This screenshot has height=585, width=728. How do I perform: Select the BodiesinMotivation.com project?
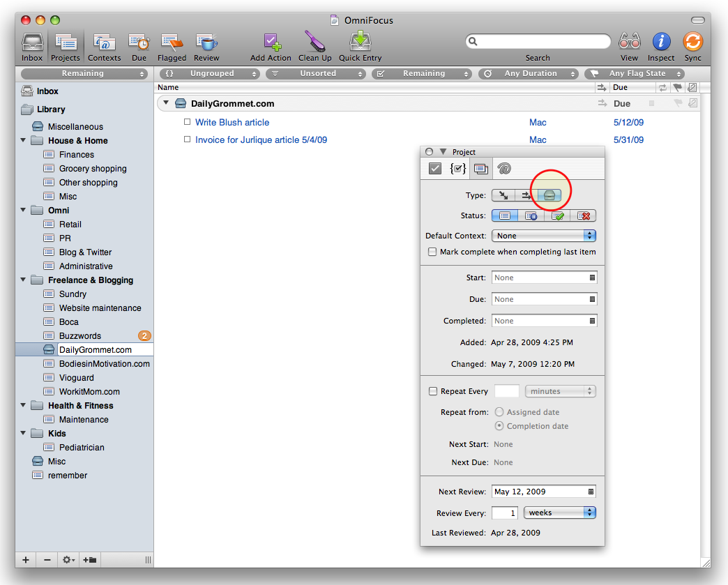(x=104, y=363)
